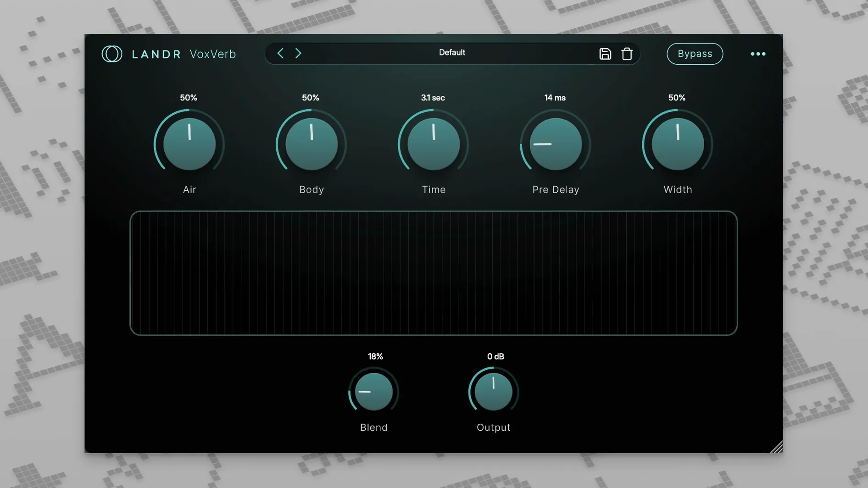
Task: Click the Output value 0 dB
Action: click(495, 356)
